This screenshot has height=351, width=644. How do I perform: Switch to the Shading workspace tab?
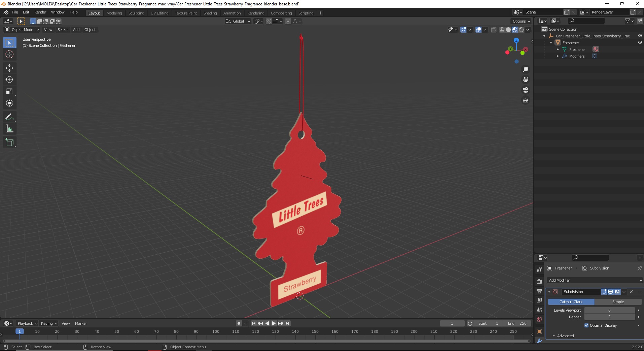210,13
